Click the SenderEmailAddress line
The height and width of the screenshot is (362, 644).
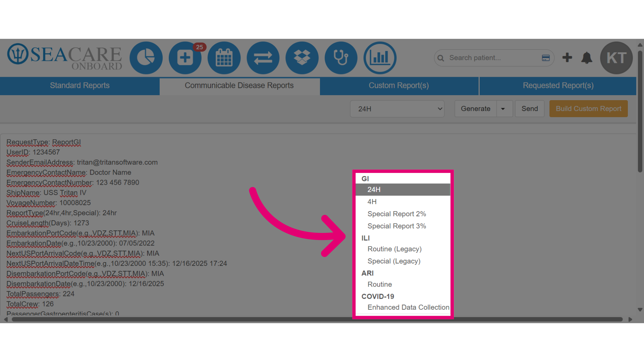(82, 162)
